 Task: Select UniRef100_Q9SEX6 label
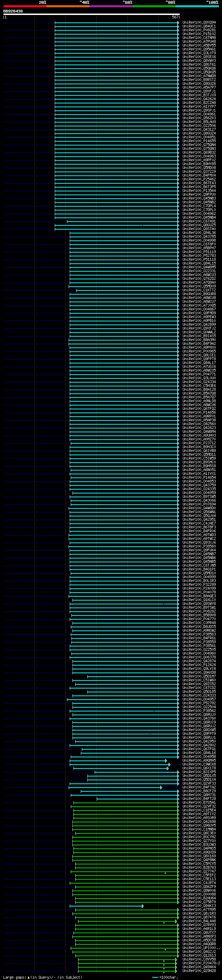[x=199, y=57]
